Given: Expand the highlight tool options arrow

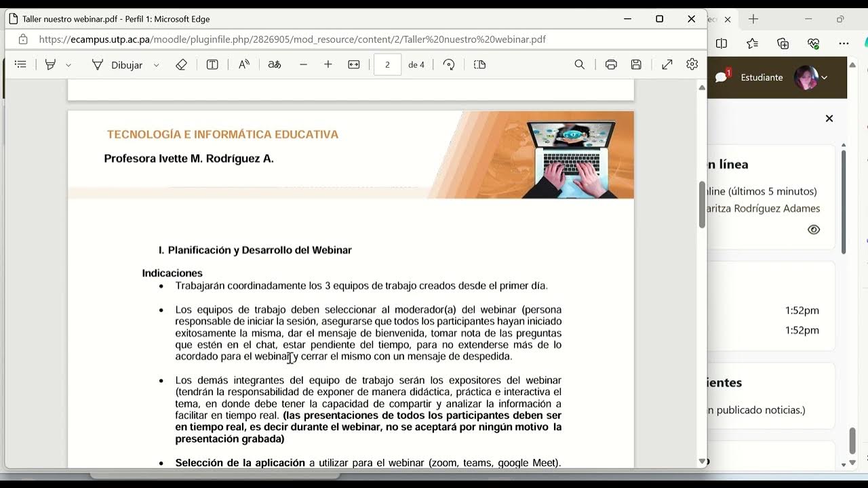Looking at the screenshot, I should coord(68,65).
